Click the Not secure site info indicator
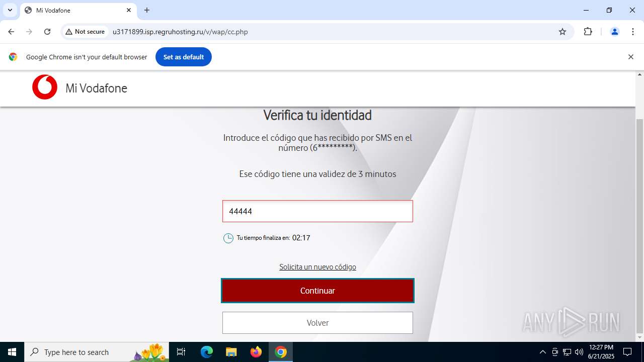644x362 pixels. (x=85, y=32)
